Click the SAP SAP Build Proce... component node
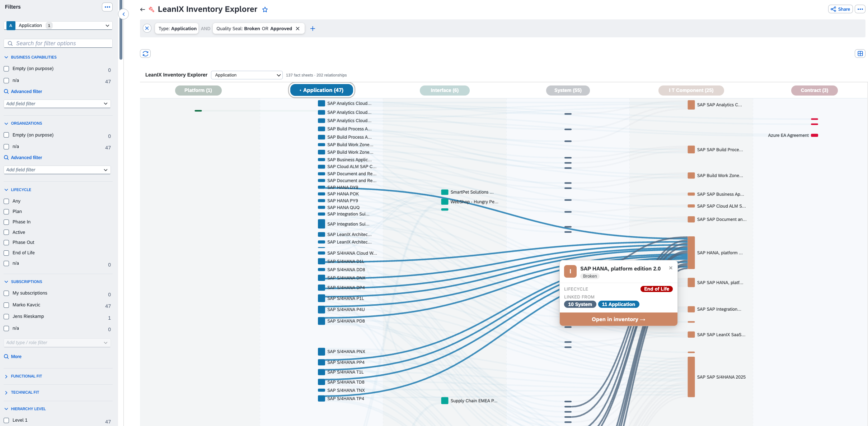868x426 pixels. [x=691, y=149]
